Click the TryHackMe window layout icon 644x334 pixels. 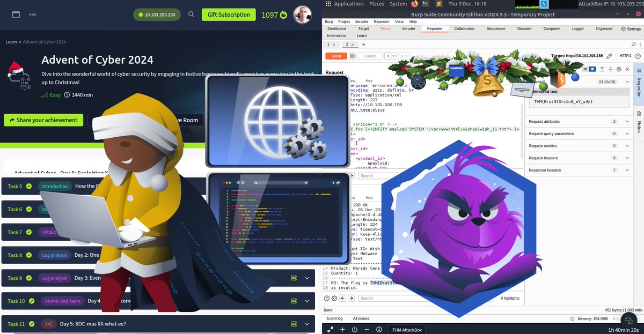[x=16, y=14]
